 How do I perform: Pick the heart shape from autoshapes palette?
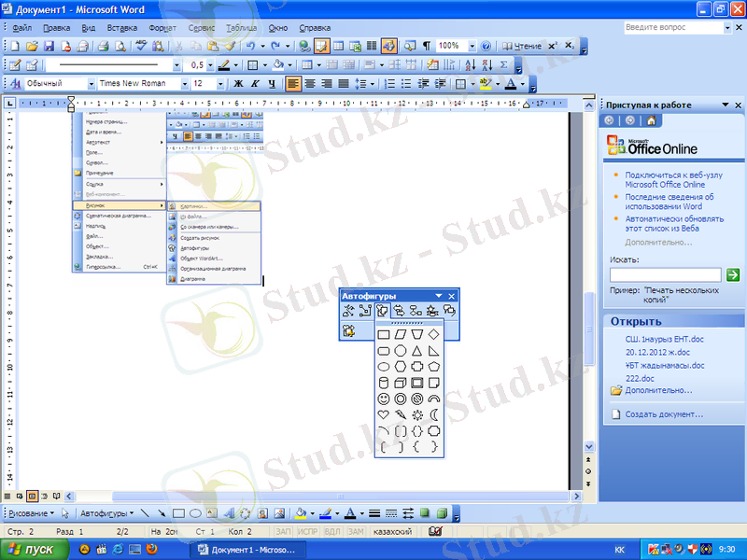pyautogui.click(x=384, y=414)
